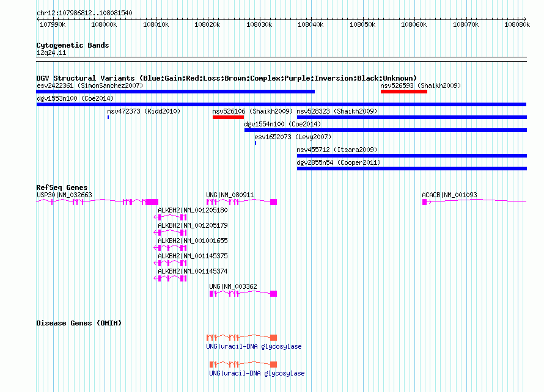Click the 108030k ruler position

click(x=259, y=24)
